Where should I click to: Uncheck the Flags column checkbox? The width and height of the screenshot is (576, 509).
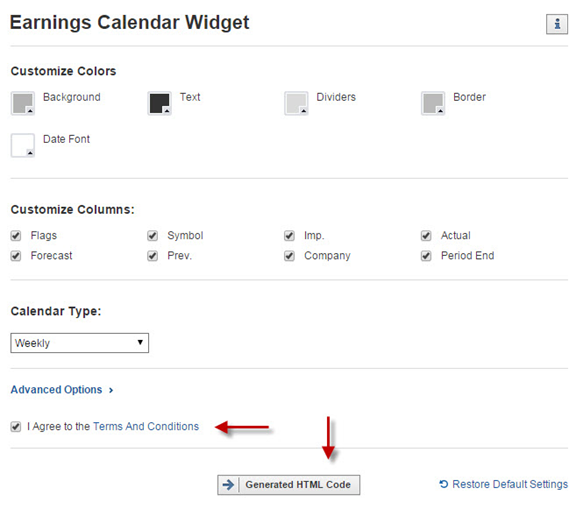[x=16, y=235]
